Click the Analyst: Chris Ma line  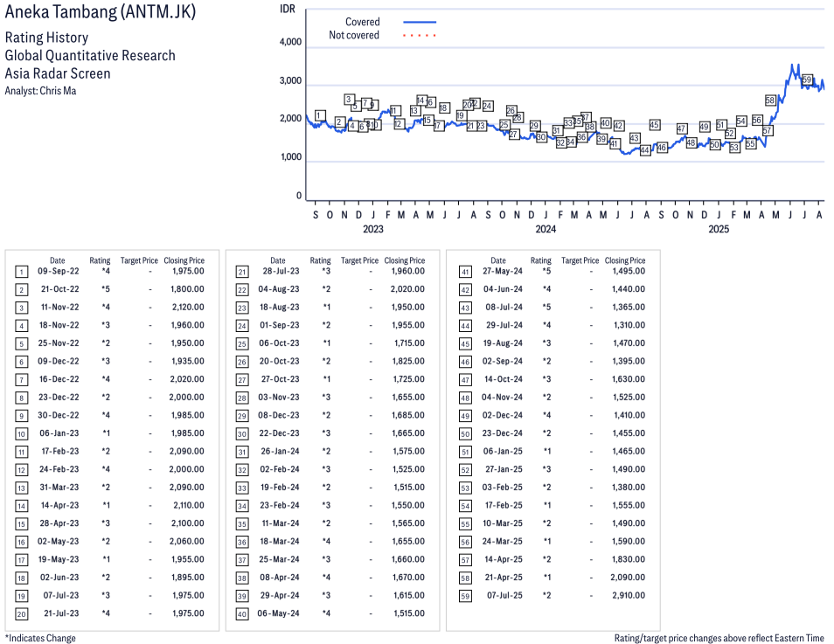coord(40,91)
